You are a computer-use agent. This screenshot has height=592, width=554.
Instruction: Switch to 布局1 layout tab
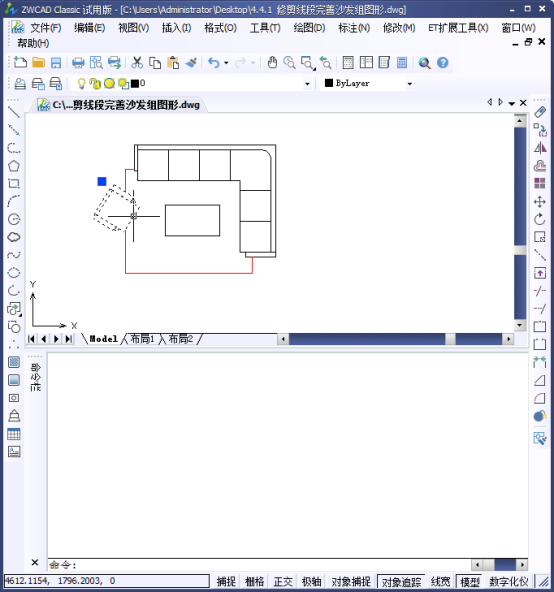[x=142, y=339]
